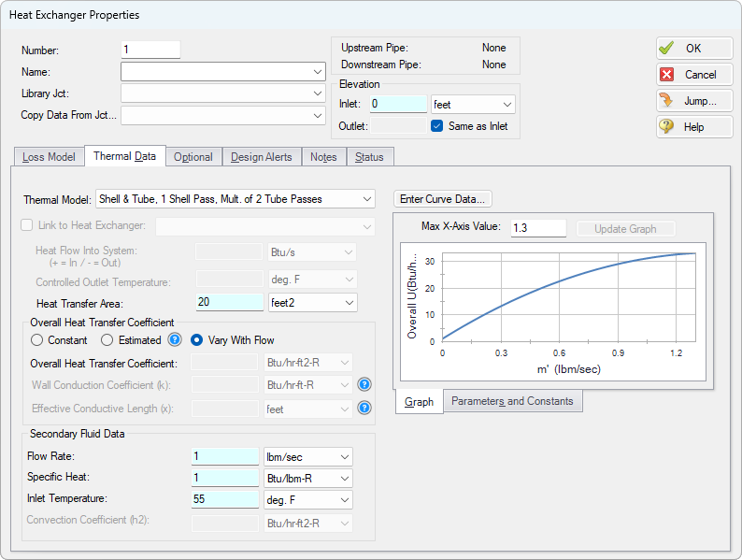The width and height of the screenshot is (742, 560).
Task: Open help for Wall Conduction Coefficient
Action: (364, 384)
